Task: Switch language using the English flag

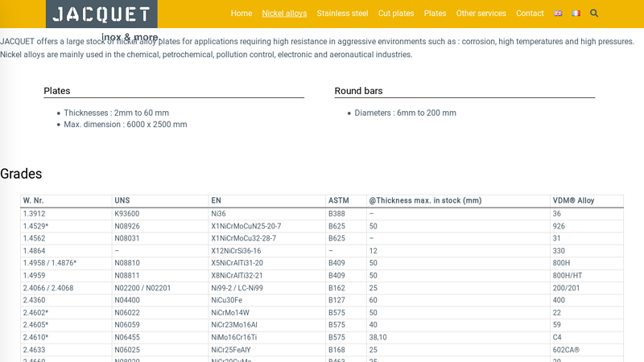Action: (x=558, y=14)
